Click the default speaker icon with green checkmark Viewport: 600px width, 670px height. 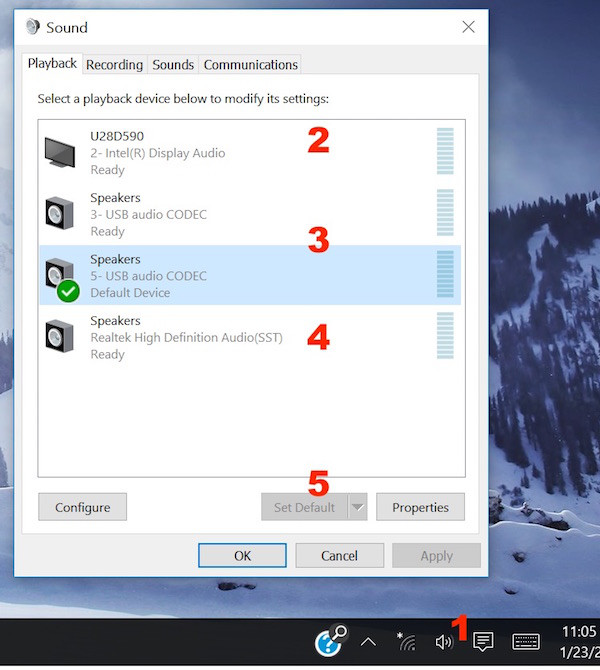(x=60, y=276)
